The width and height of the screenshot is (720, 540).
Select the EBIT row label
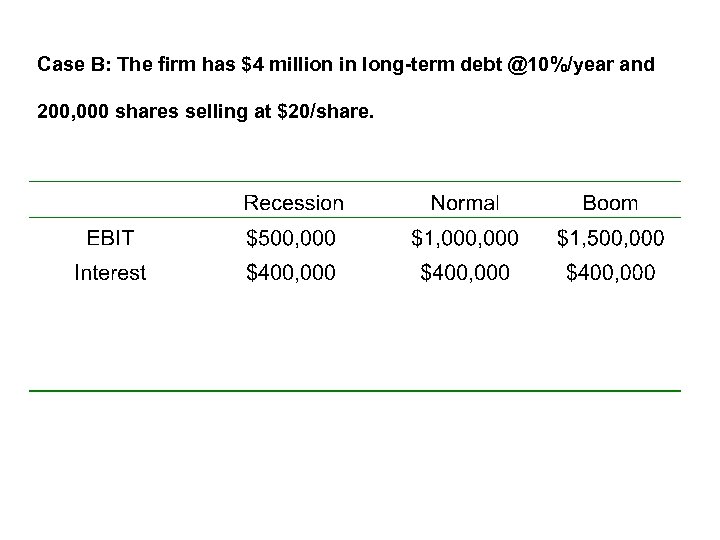pos(110,238)
